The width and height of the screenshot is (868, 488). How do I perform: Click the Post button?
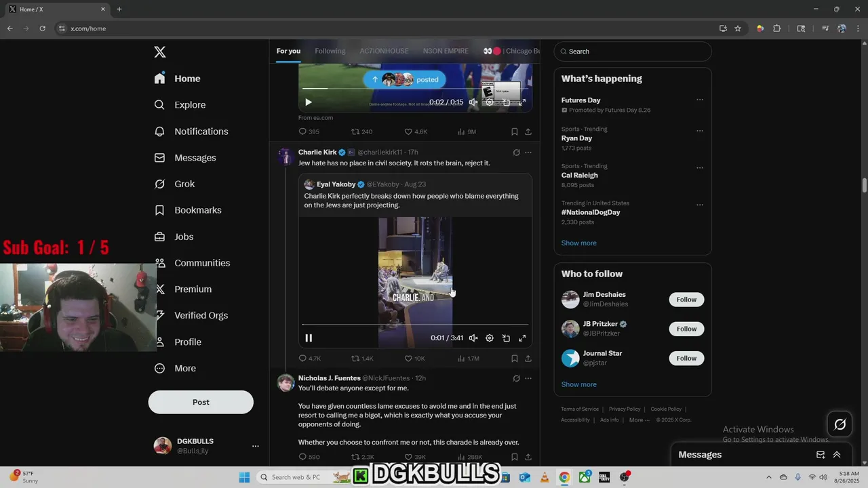point(201,402)
